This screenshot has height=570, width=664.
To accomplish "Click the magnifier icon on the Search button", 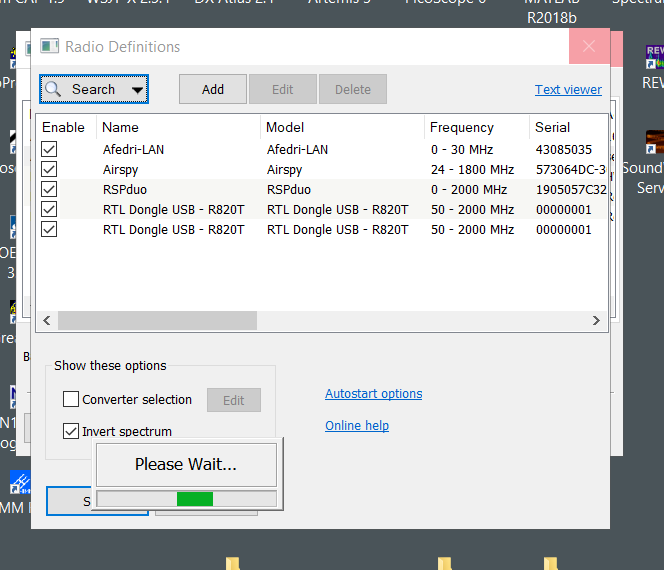I will click(x=55, y=89).
